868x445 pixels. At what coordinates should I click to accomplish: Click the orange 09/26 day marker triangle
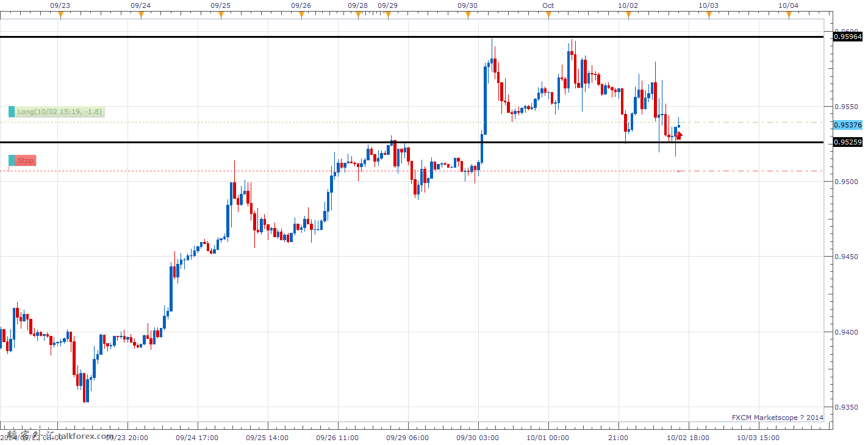(301, 15)
